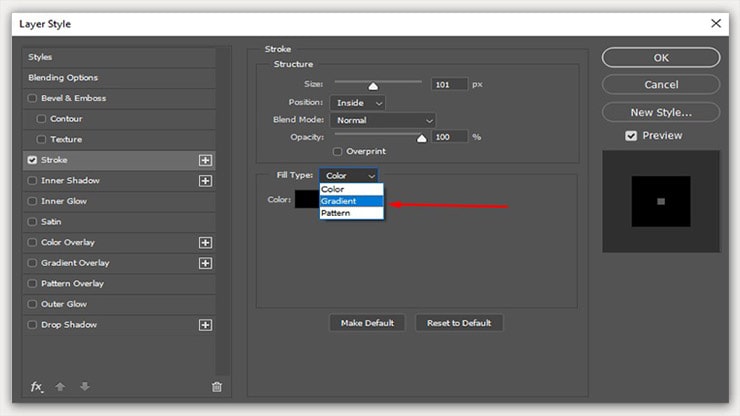Screen dimensions: 740x416
Task: Click the Size slider handle
Action: 373,86
